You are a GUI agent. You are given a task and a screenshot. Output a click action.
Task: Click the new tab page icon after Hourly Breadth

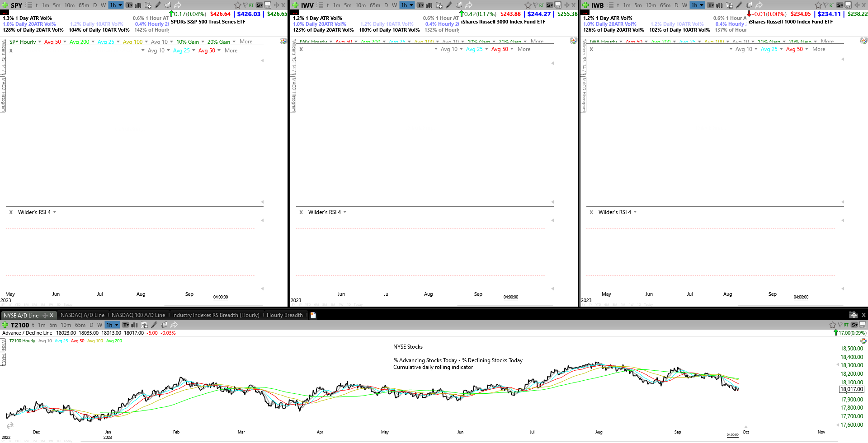(313, 315)
